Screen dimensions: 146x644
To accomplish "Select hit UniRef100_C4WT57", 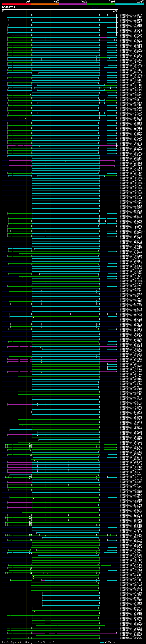I will pos(131,133).
